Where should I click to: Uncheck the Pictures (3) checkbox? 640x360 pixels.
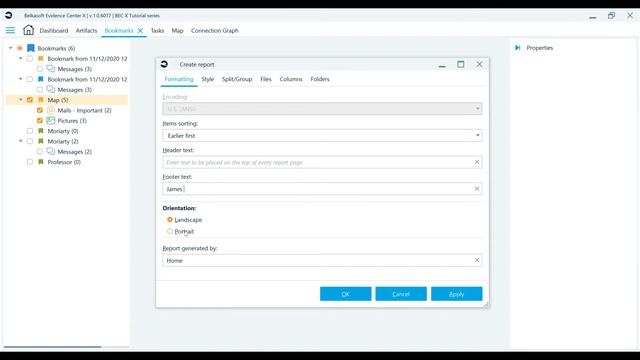pyautogui.click(x=40, y=120)
